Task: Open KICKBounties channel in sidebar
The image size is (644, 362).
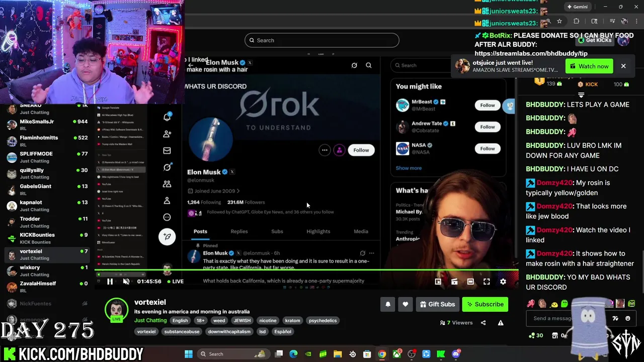Action: tap(48, 238)
